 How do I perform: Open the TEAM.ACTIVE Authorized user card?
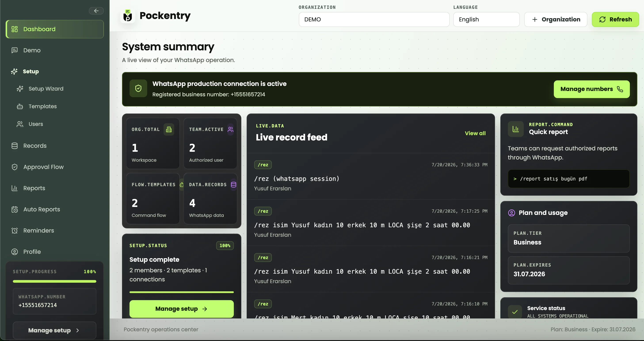[x=210, y=143]
